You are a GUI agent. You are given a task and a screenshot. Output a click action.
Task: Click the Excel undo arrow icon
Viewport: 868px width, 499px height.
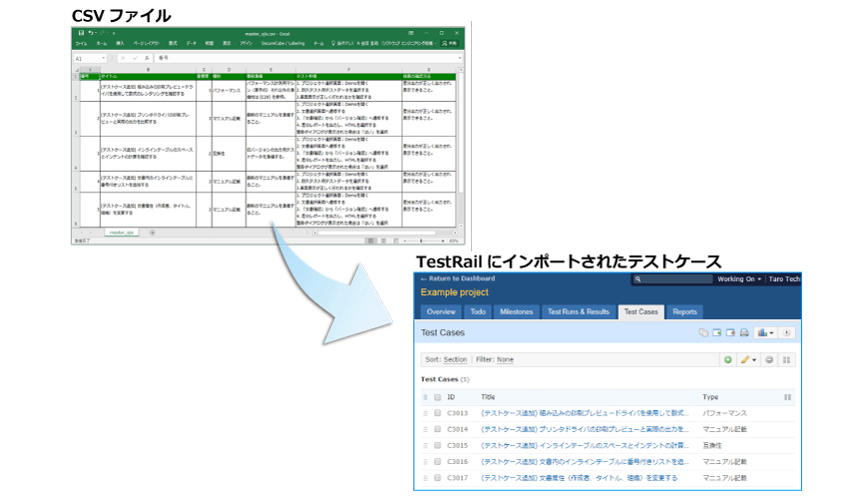click(x=91, y=33)
